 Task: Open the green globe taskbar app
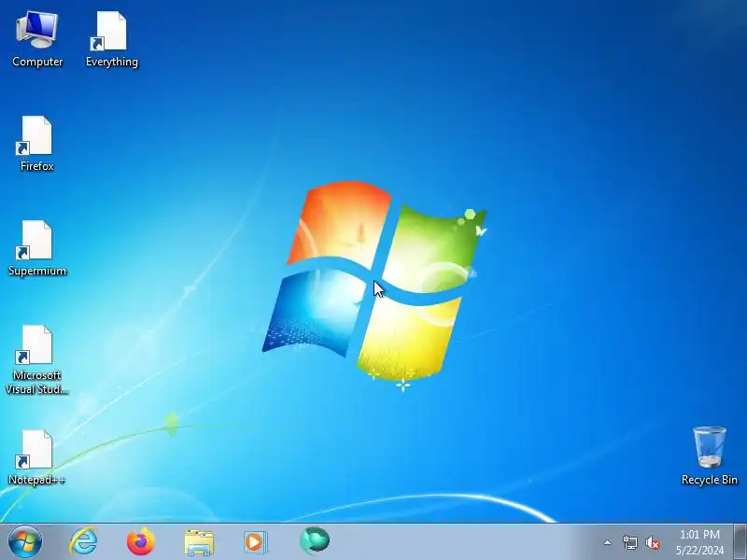pyautogui.click(x=315, y=541)
